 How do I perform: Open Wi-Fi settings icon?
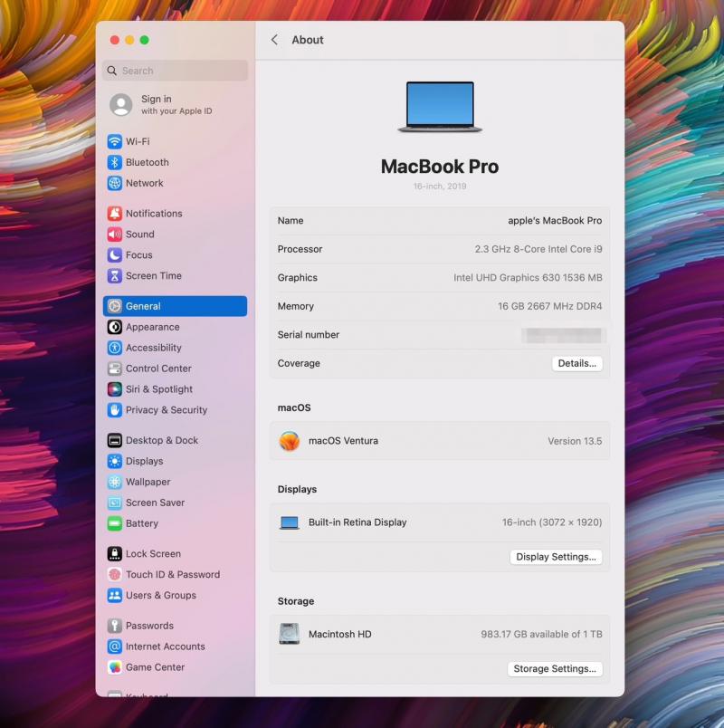coord(115,141)
